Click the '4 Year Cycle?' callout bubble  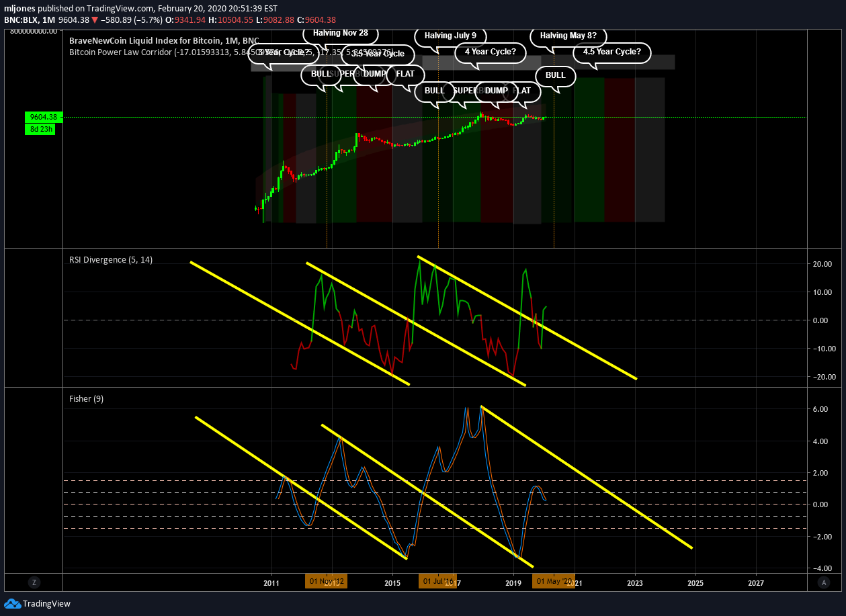click(490, 52)
